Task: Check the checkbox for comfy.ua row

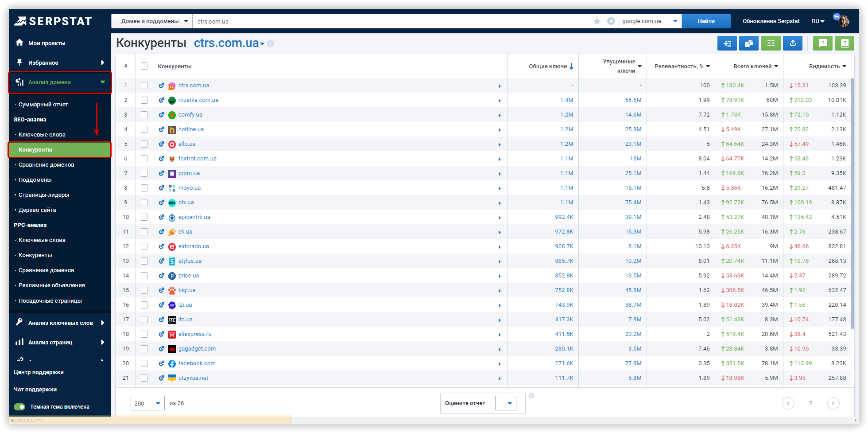Action: click(144, 115)
